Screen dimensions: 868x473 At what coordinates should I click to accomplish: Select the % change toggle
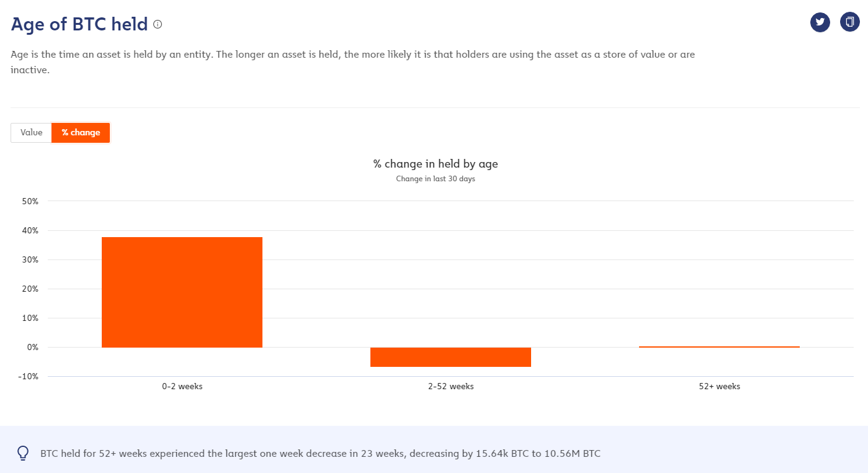81,133
